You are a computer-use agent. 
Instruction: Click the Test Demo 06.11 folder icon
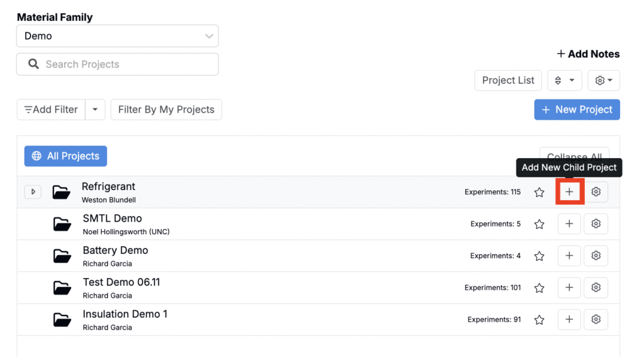(62, 288)
